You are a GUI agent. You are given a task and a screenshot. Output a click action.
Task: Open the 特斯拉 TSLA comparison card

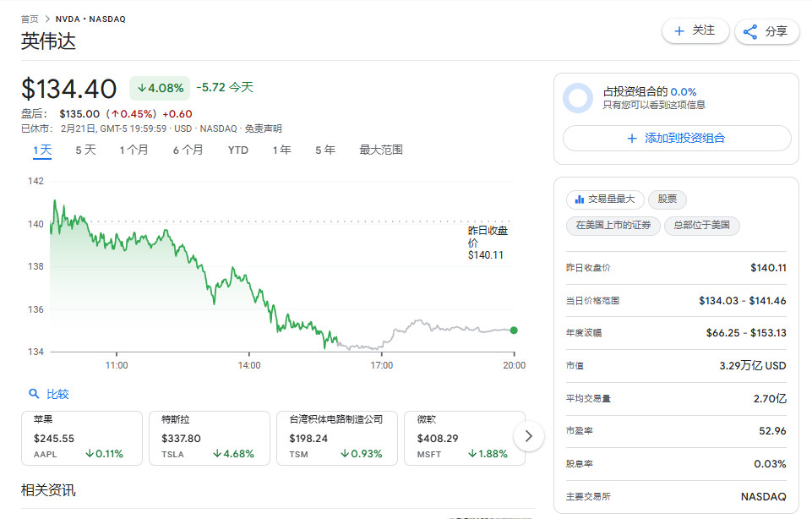(x=210, y=438)
